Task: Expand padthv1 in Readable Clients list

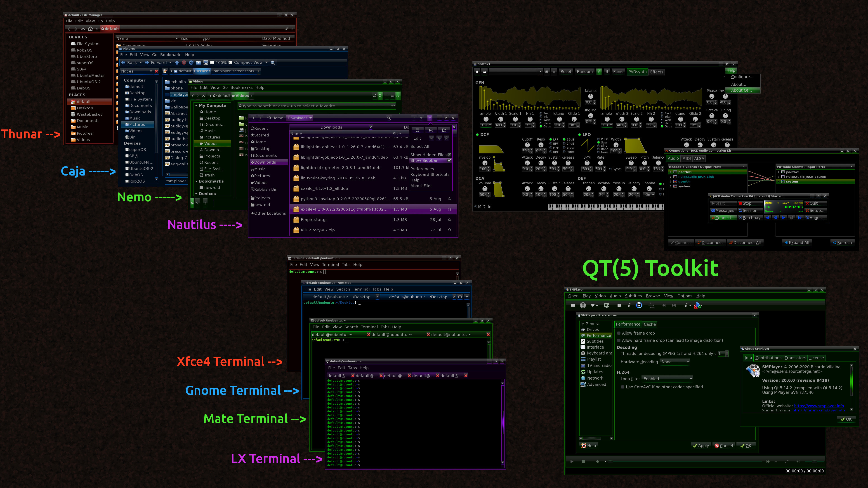Action: point(671,172)
